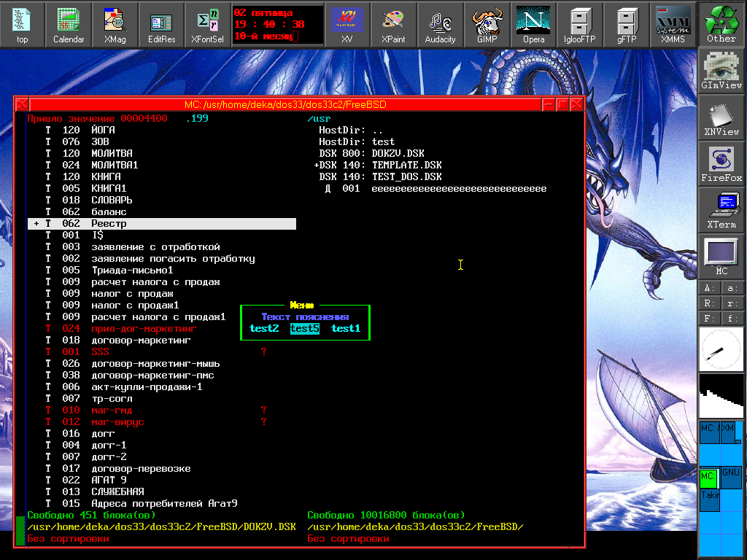Launch the top process monitor icon
Screen dimensions: 747x560
click(22, 24)
